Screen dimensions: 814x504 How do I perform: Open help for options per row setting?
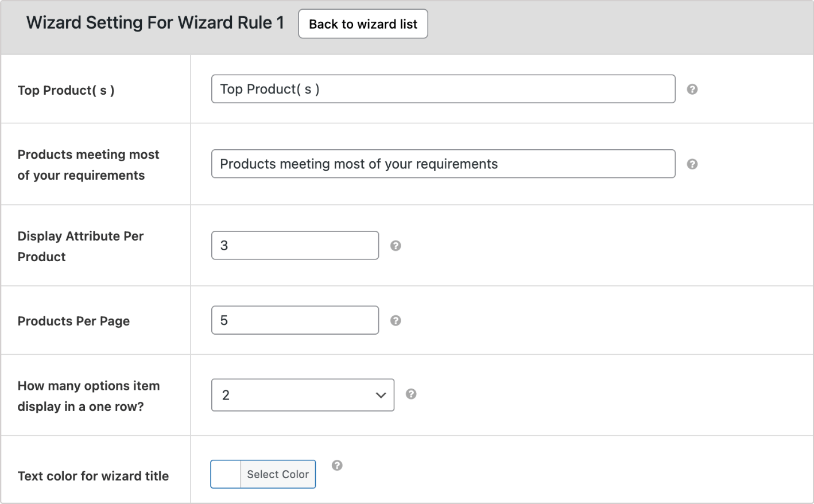411,394
